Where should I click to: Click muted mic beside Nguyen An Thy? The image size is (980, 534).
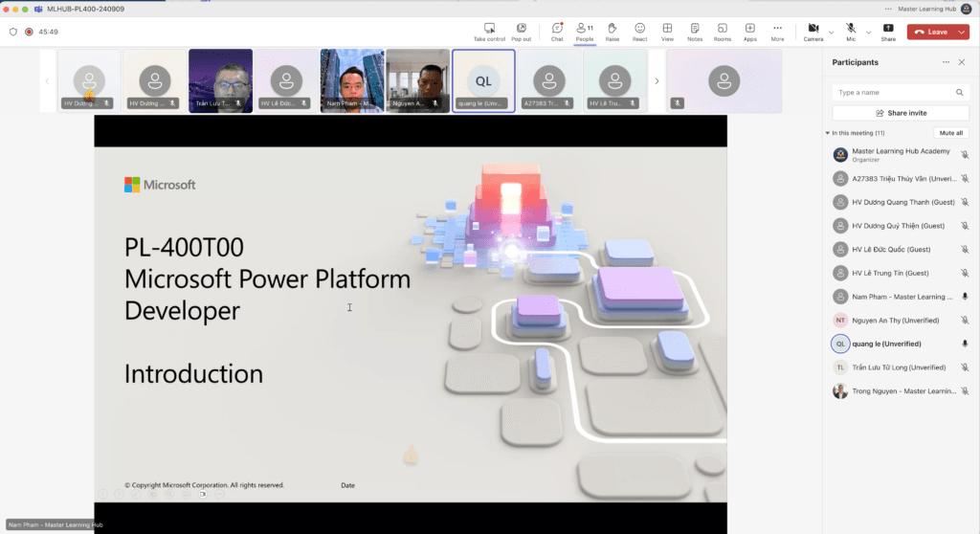click(x=965, y=321)
